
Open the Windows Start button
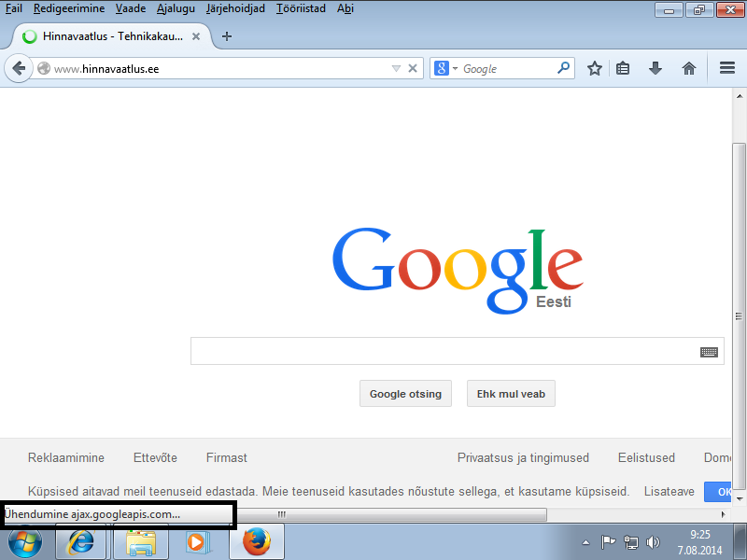pyautogui.click(x=25, y=542)
